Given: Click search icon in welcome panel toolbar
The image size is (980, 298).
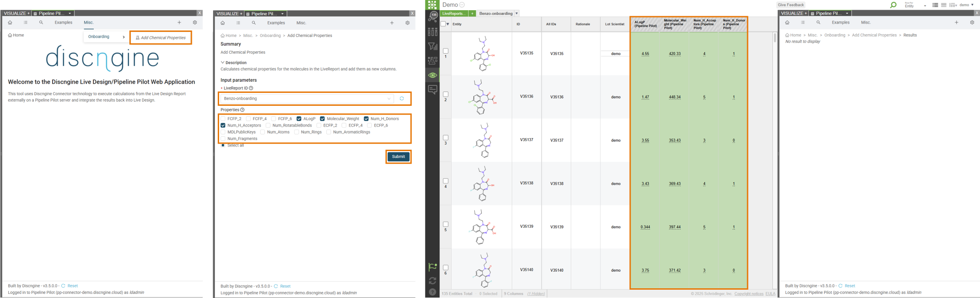Looking at the screenshot, I should coord(41,22).
